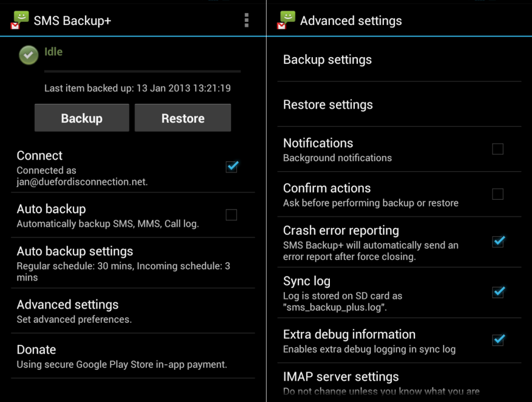Viewport: 532px width, 402px height.
Task: Expand Backup settings submenu
Action: [x=400, y=59]
